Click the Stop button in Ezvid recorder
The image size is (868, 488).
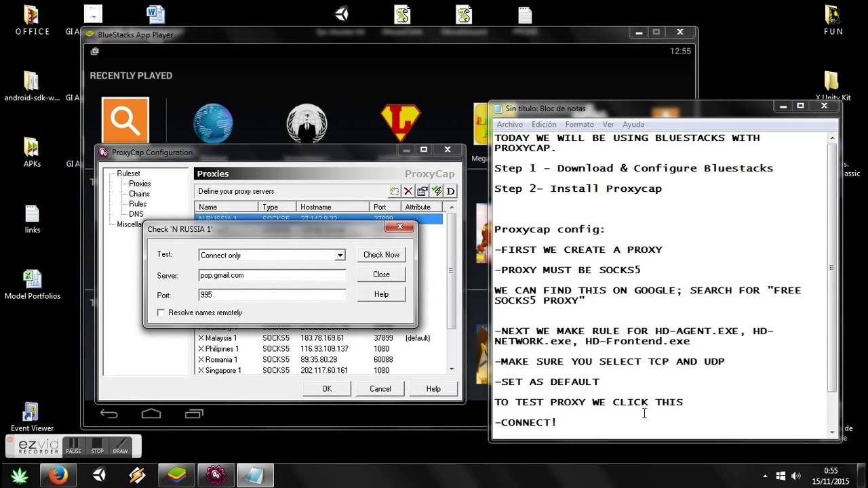(x=97, y=446)
